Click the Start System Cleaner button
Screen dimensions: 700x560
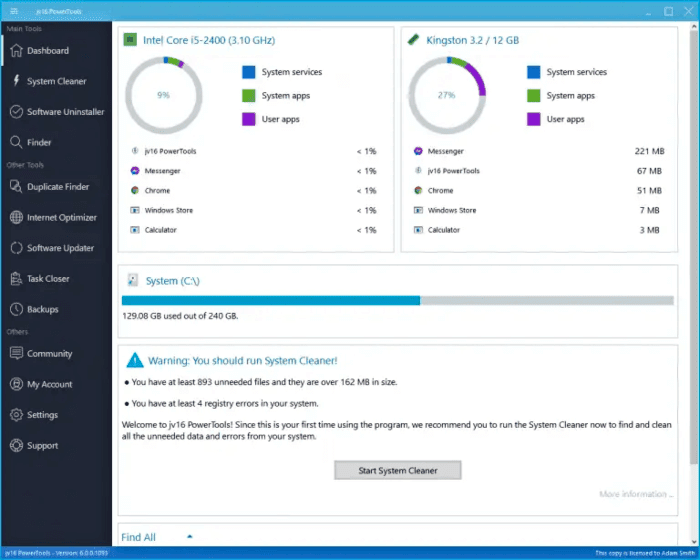tap(398, 470)
